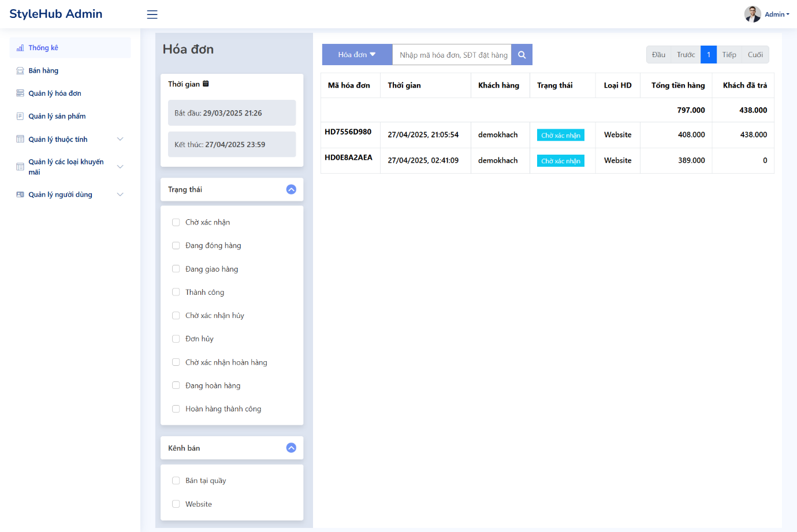Open the Thống kê menu item
The height and width of the screenshot is (532, 797).
click(x=70, y=48)
